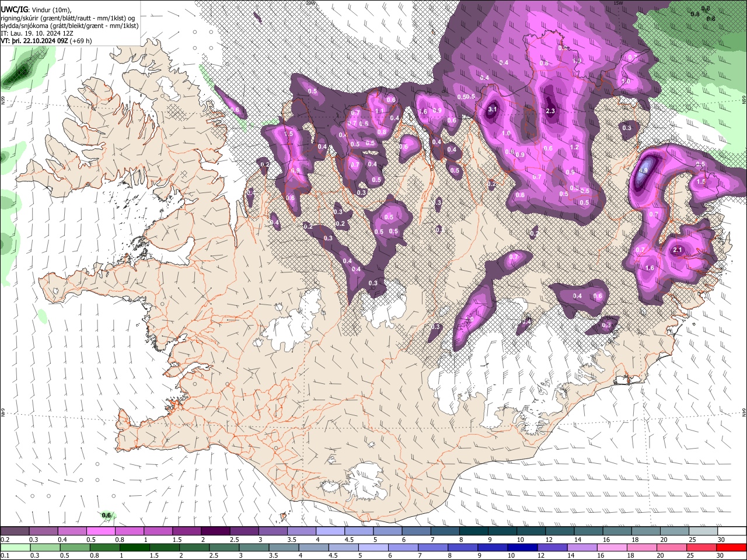Click the upper-row '30' scale label
Image resolution: width=747 pixels, height=560 pixels.
coord(721,540)
